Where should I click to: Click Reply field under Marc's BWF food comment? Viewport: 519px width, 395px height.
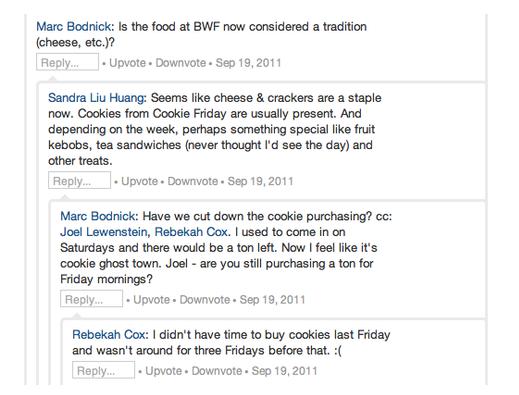[x=67, y=62]
